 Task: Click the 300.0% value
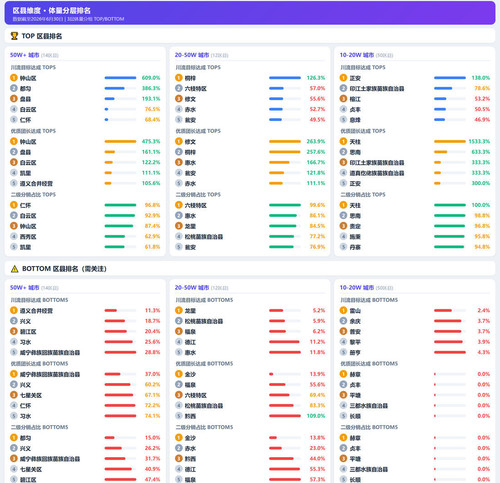[481, 183]
